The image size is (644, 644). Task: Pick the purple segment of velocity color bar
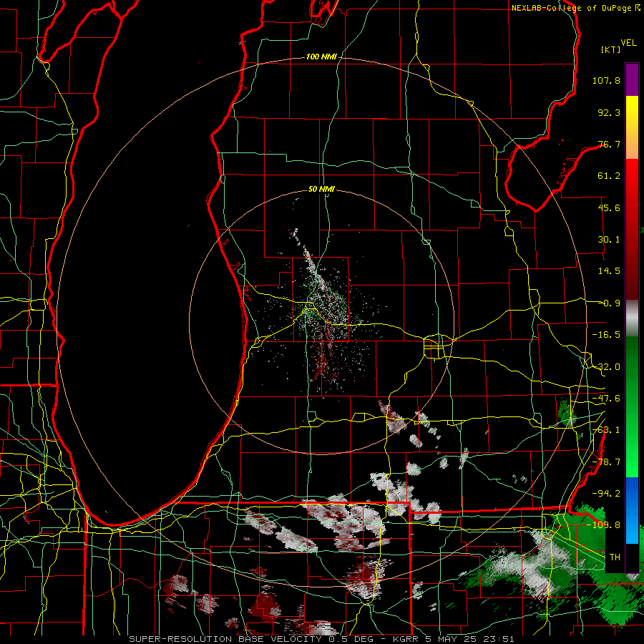tap(632, 79)
